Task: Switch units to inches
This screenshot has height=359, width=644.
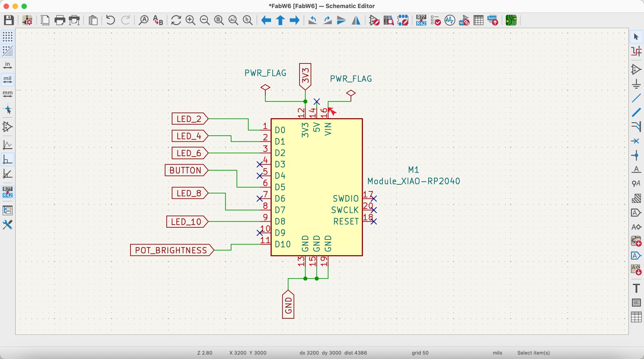Action: click(7, 65)
